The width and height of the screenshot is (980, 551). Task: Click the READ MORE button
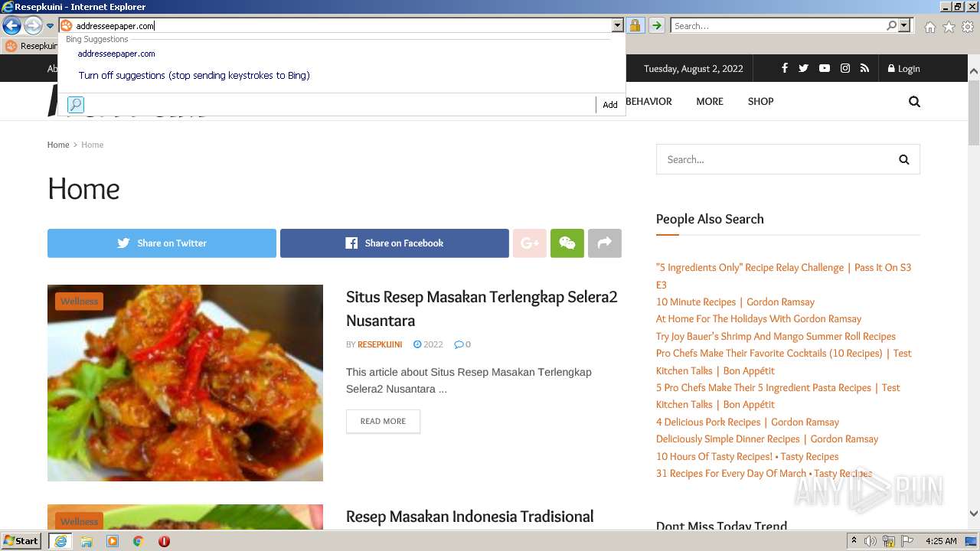pyautogui.click(x=383, y=421)
